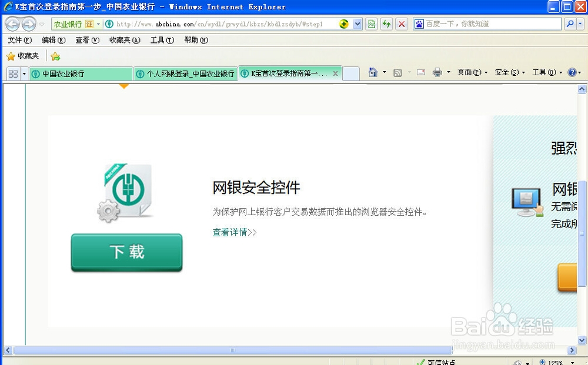Open the 文件(F) menu

coord(19,40)
